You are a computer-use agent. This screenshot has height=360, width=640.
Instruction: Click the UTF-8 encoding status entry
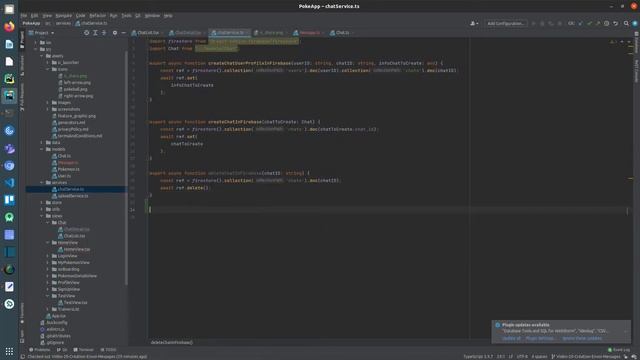(522, 357)
